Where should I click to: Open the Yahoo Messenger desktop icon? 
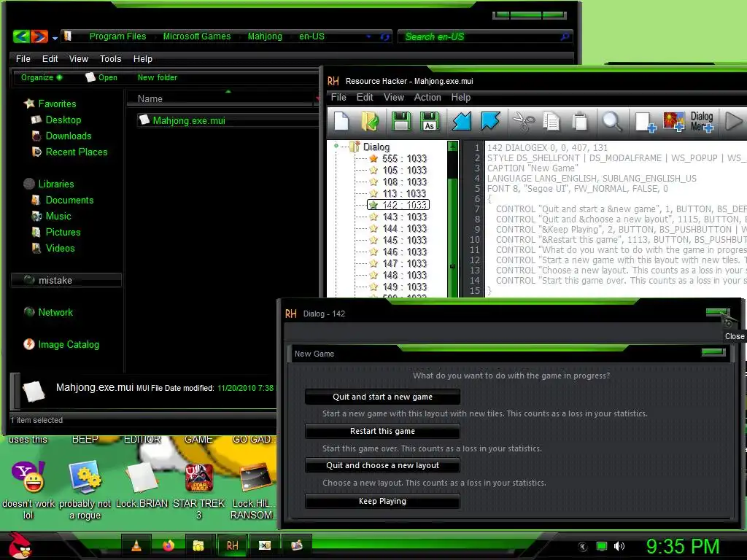(28, 476)
